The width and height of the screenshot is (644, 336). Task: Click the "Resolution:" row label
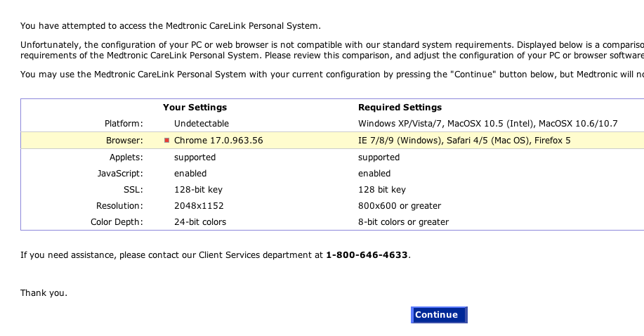(x=119, y=206)
